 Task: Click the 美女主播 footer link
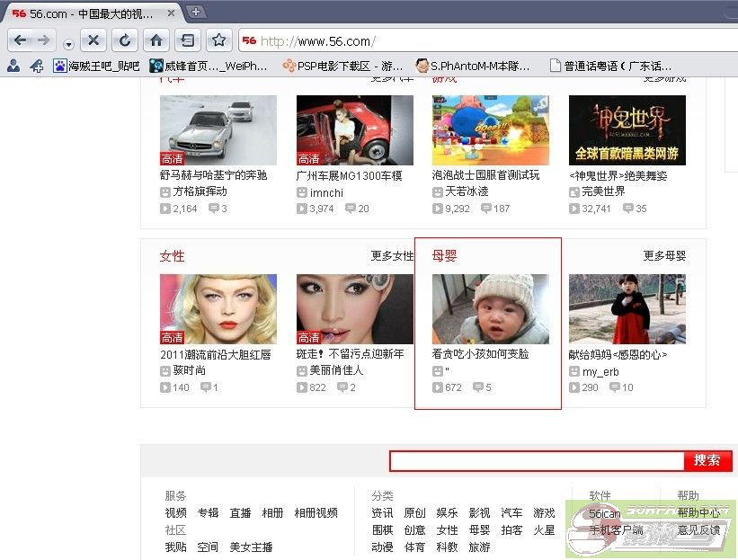[251, 547]
